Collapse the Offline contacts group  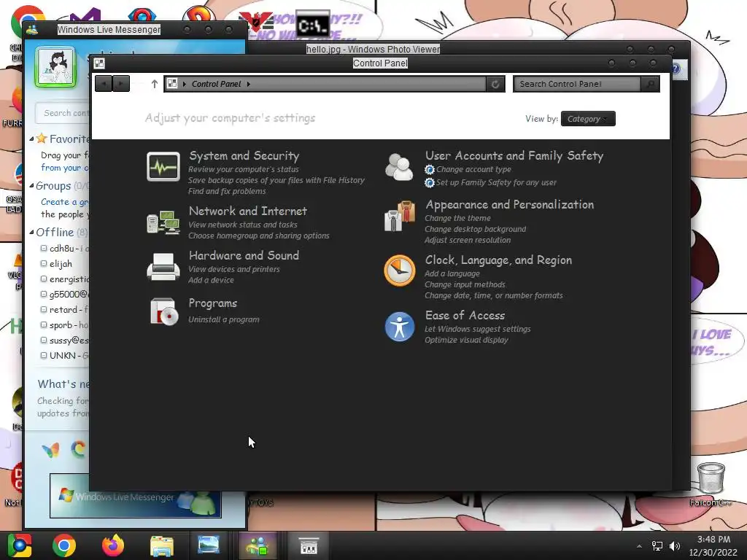coord(31,233)
